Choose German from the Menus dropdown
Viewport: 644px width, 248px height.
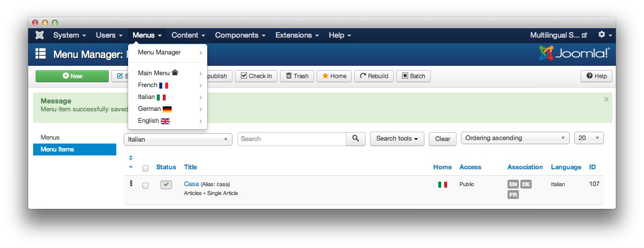pos(154,109)
